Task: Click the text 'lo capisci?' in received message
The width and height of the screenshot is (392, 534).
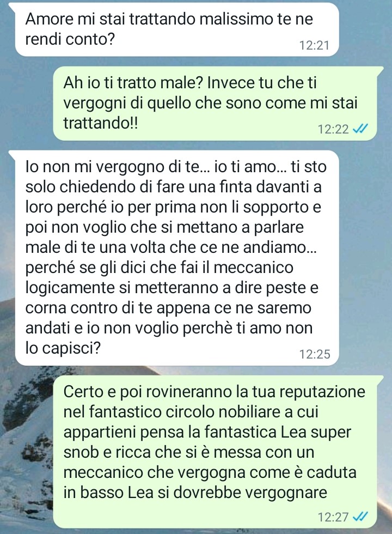Action: (63, 348)
